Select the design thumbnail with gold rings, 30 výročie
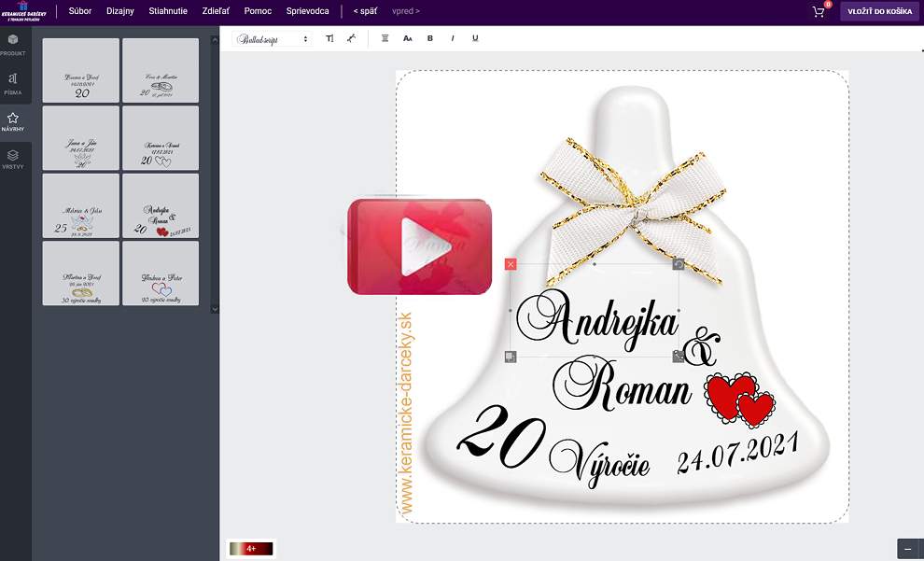 (80, 273)
